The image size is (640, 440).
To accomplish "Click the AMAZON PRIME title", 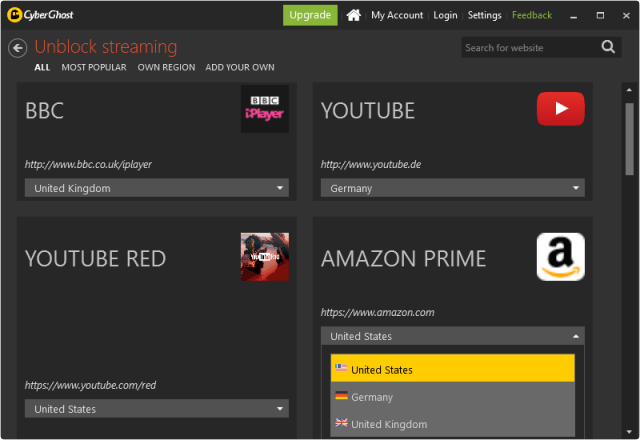I will point(403,258).
